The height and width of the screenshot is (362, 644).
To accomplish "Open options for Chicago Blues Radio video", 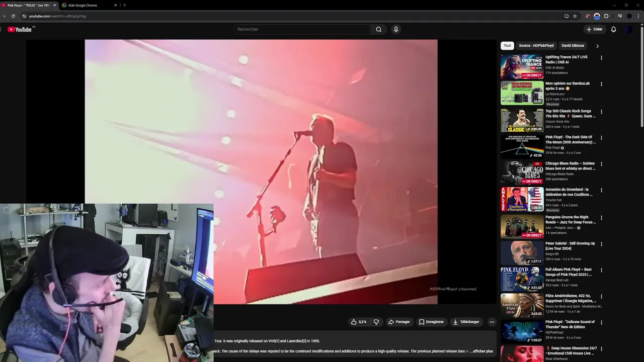I will (x=601, y=164).
